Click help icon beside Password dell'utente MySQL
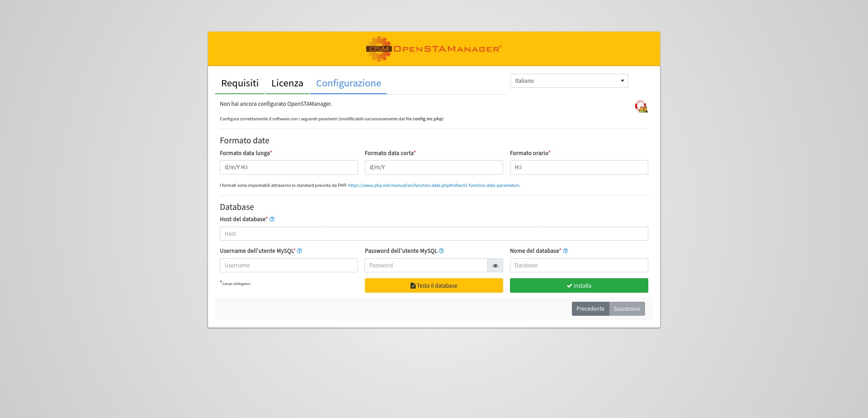The width and height of the screenshot is (868, 418). [x=441, y=251]
